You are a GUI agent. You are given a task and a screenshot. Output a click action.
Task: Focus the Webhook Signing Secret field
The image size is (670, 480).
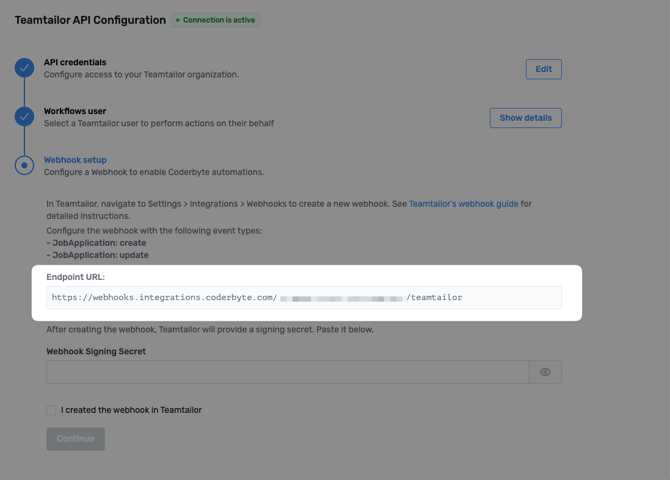287,372
